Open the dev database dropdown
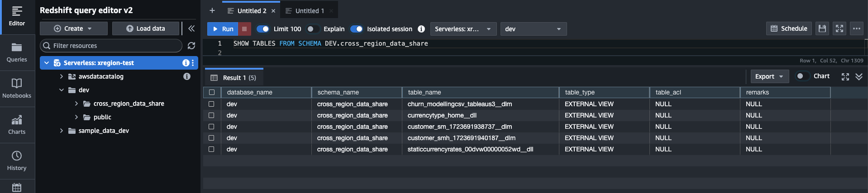Viewport: 868px width, 193px height. 533,29
